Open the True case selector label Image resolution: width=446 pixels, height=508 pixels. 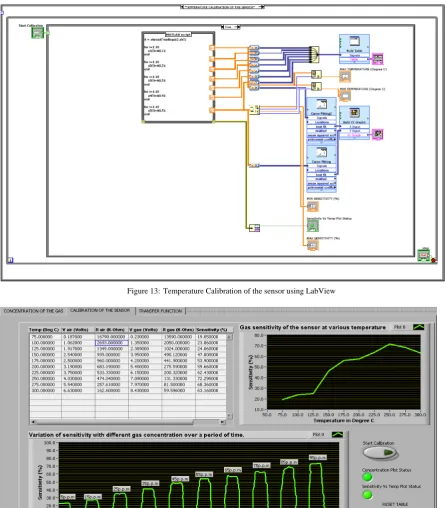coord(231,27)
